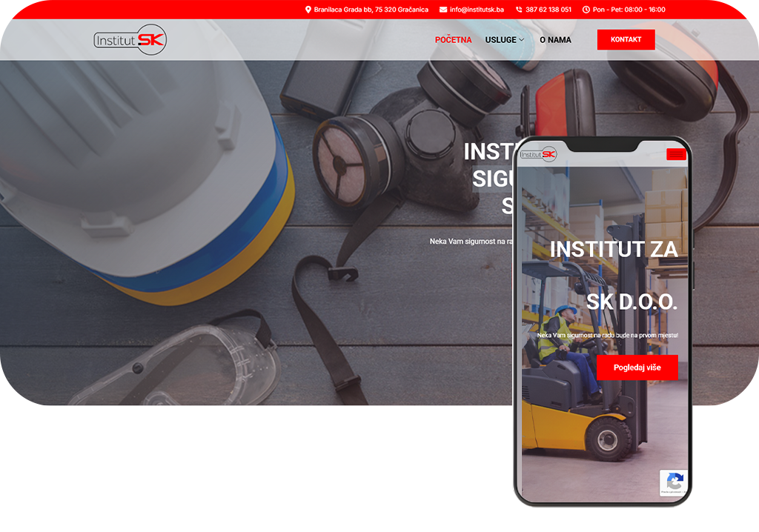Click the Pon - Pet working hours text
The height and width of the screenshot is (532, 759).
(x=629, y=10)
